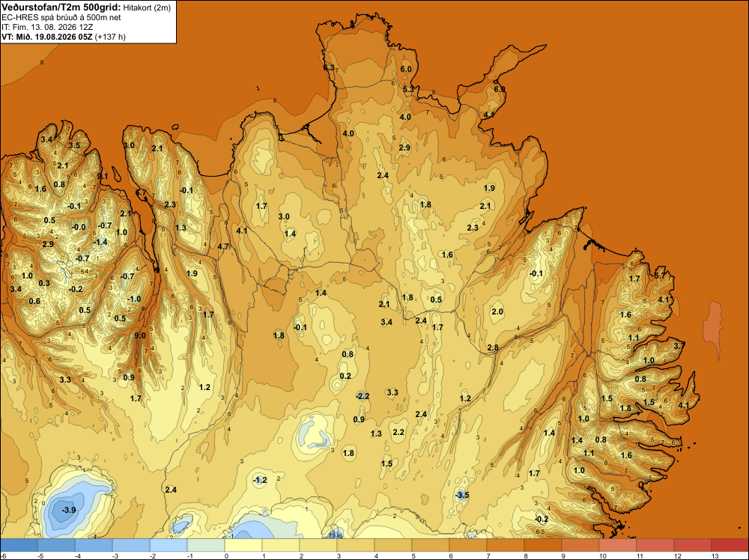The image size is (749, 560).
Task: Click the northernmost 6.0 temperature label
Action: point(406,69)
